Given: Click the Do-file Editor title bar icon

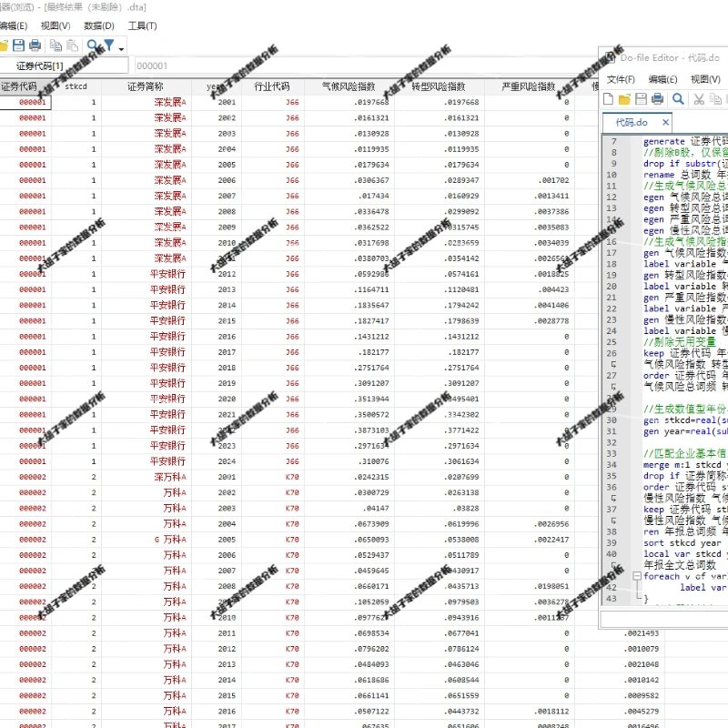Looking at the screenshot, I should pos(610,57).
